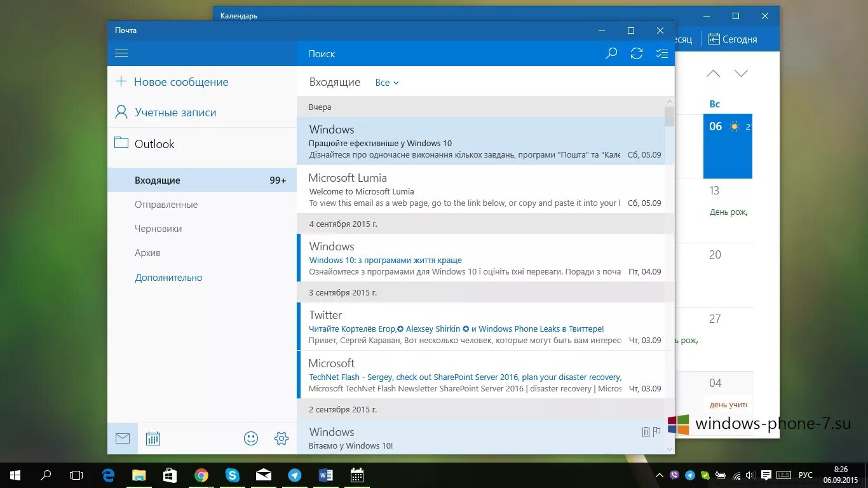Delete the Windows message with the trash icon
The image size is (868, 488).
[646, 432]
